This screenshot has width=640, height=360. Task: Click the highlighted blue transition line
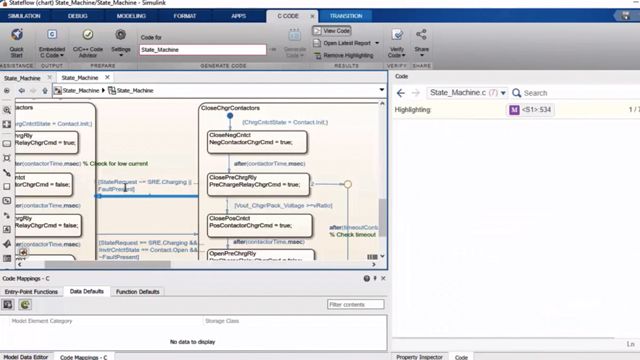148,196
